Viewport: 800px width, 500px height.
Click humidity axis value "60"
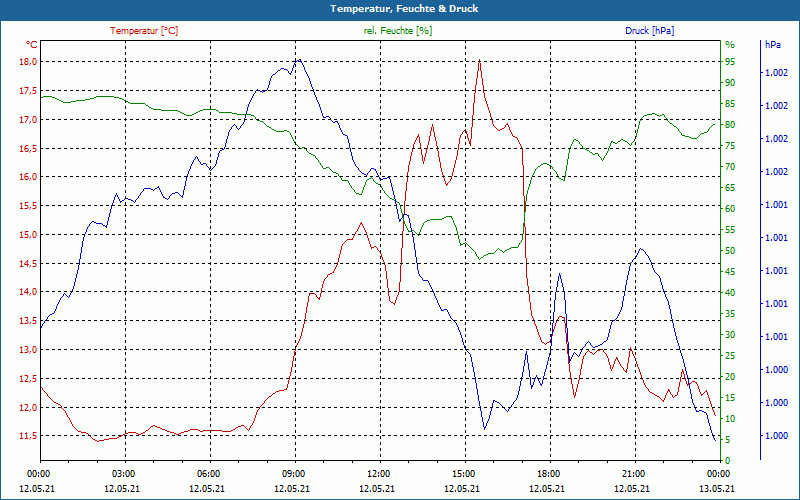tap(730, 209)
